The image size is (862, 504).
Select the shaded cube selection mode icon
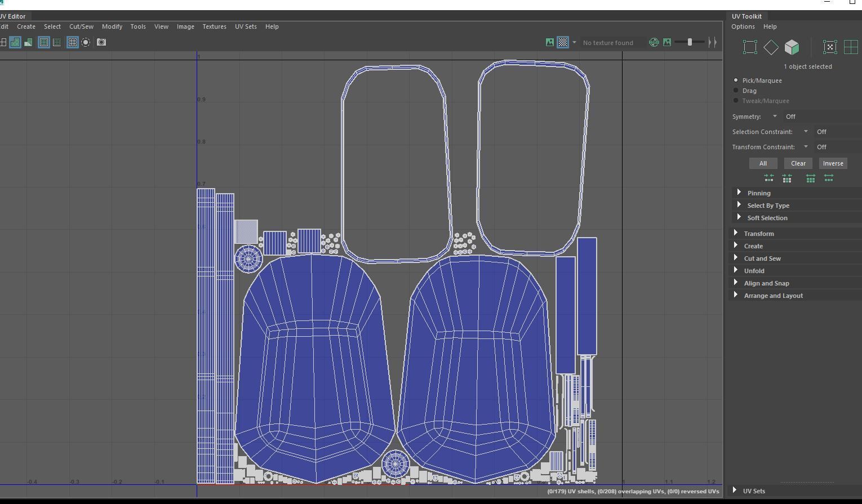point(792,47)
